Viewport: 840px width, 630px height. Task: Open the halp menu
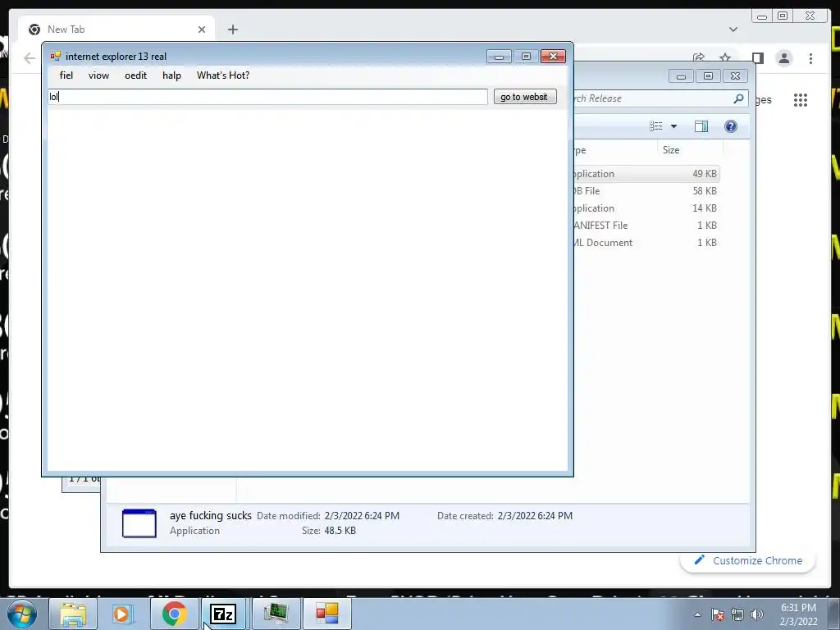pyautogui.click(x=171, y=75)
